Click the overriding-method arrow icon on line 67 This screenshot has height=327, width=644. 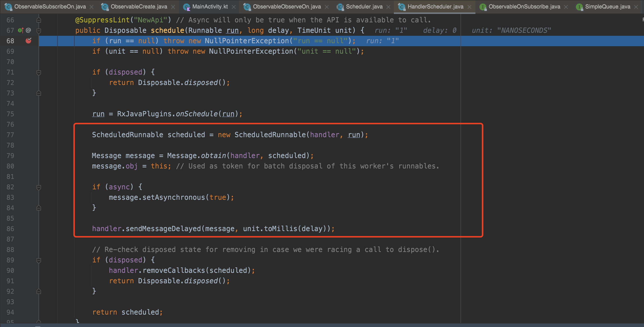coord(20,30)
